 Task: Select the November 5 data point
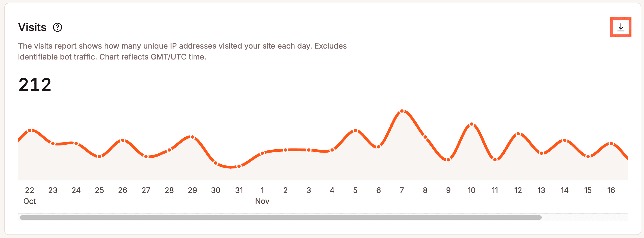pos(356,130)
